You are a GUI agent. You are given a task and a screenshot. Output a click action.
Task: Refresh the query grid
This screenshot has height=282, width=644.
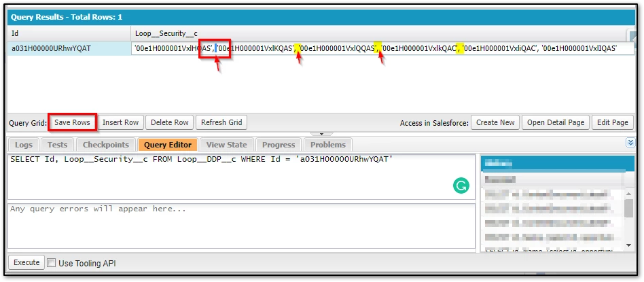[221, 122]
